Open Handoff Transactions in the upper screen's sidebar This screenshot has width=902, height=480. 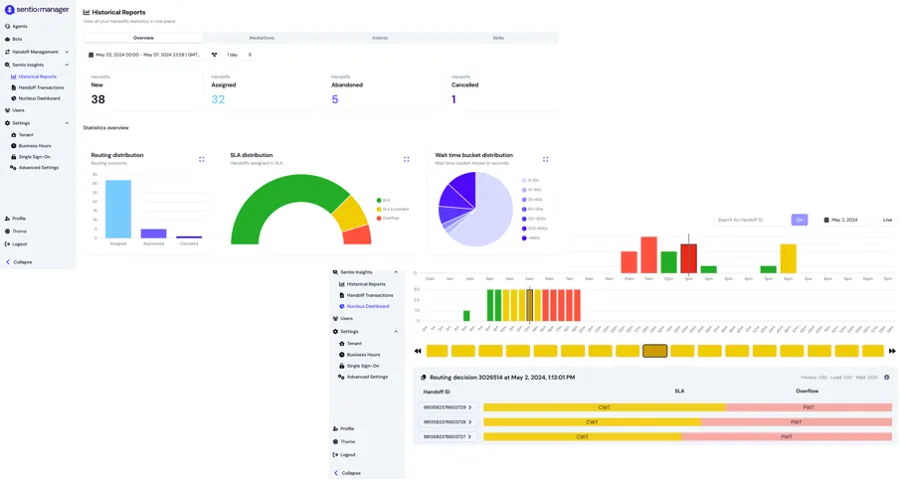click(x=37, y=87)
